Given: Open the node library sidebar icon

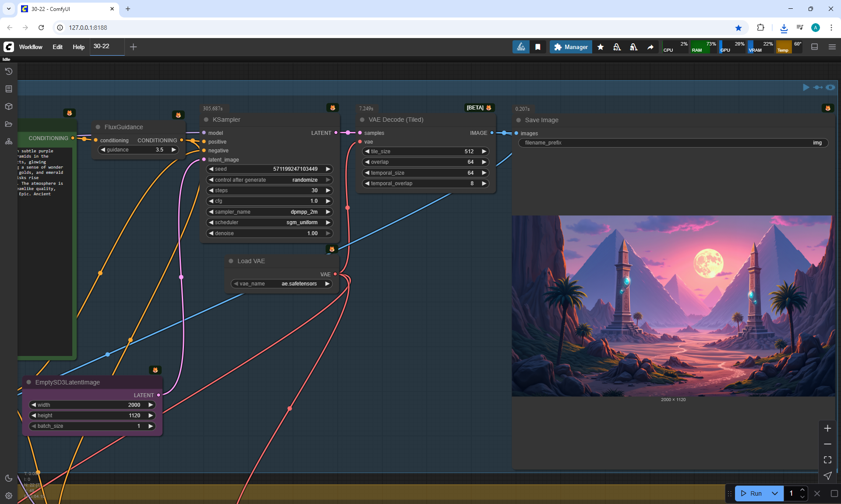Looking at the screenshot, I should (8, 89).
